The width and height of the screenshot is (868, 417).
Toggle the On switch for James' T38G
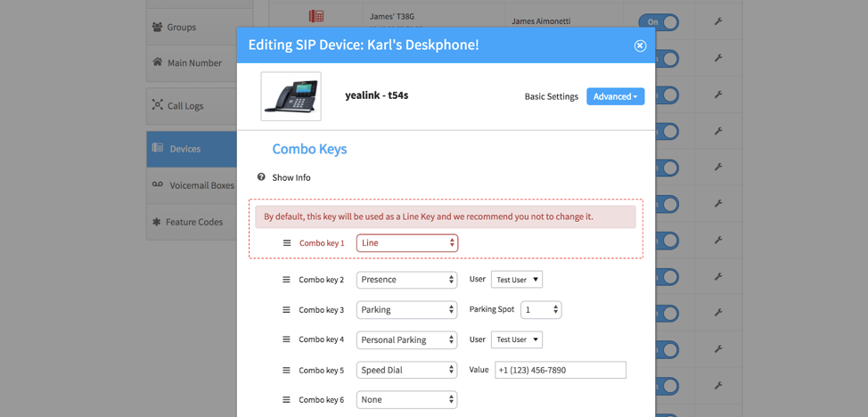[x=659, y=21]
